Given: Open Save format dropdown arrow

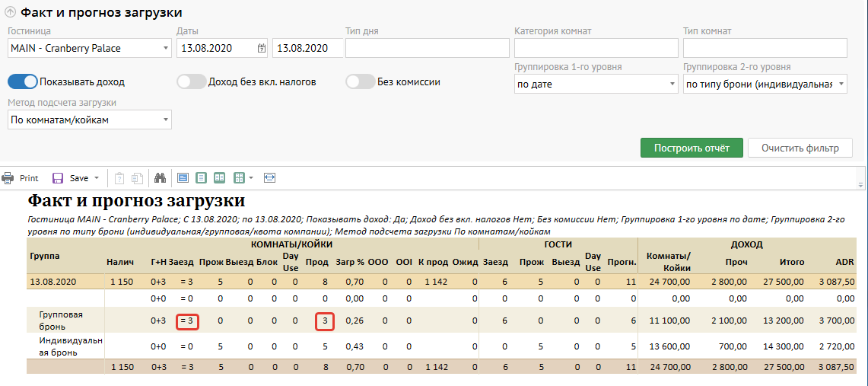Looking at the screenshot, I should tap(97, 178).
